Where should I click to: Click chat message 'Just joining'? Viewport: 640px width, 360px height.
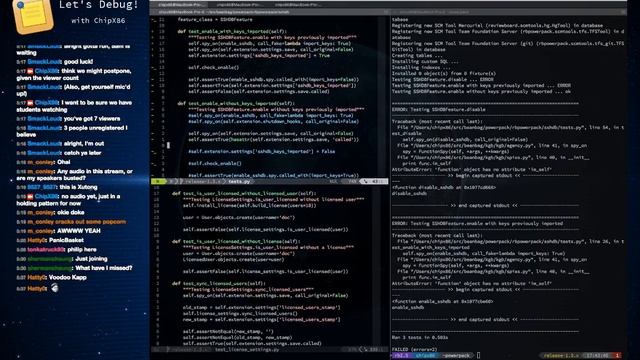click(x=91, y=259)
